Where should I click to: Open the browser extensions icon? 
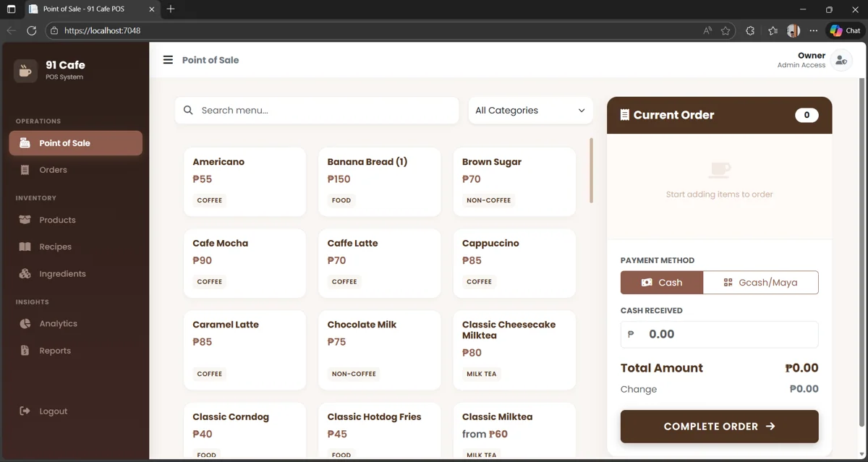(750, 30)
